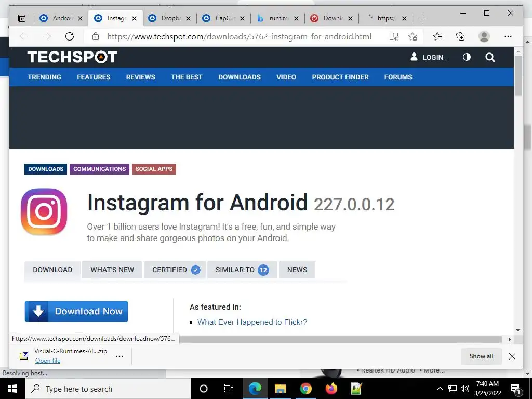
Task: Click the browser back arrow
Action: tap(24, 37)
